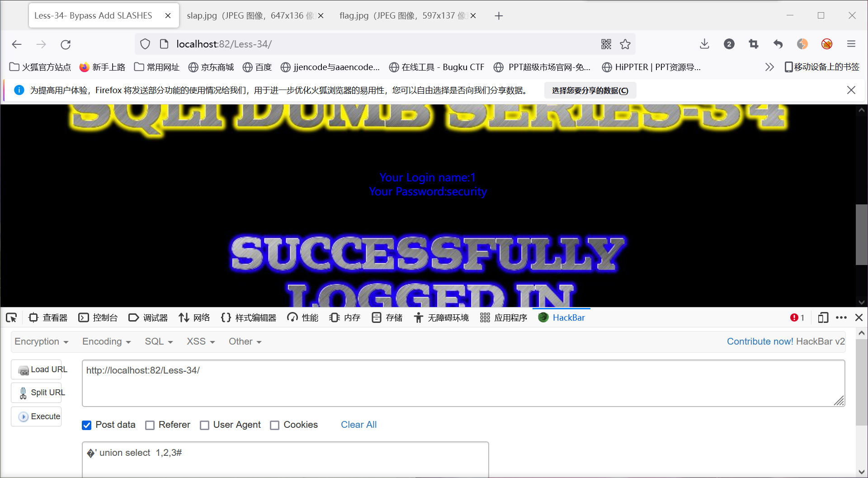The height and width of the screenshot is (478, 868).
Task: Click the undo arrow toolbar icon
Action: pos(778,44)
